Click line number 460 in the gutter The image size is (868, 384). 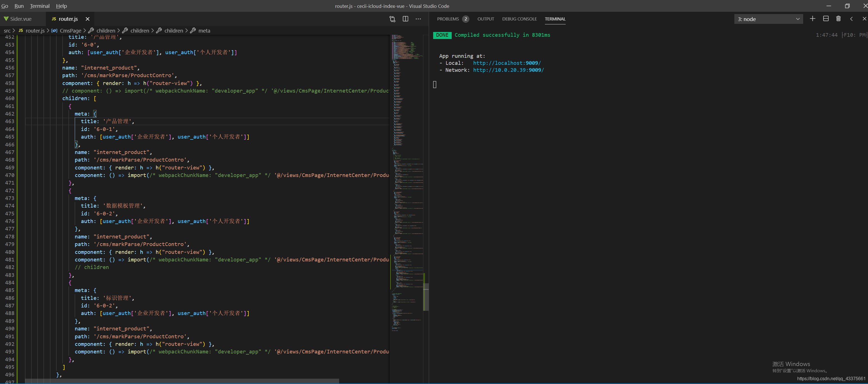(10, 99)
